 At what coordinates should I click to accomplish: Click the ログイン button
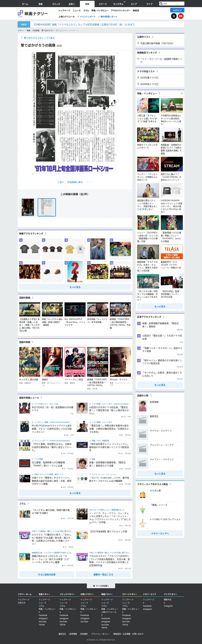point(177,10)
